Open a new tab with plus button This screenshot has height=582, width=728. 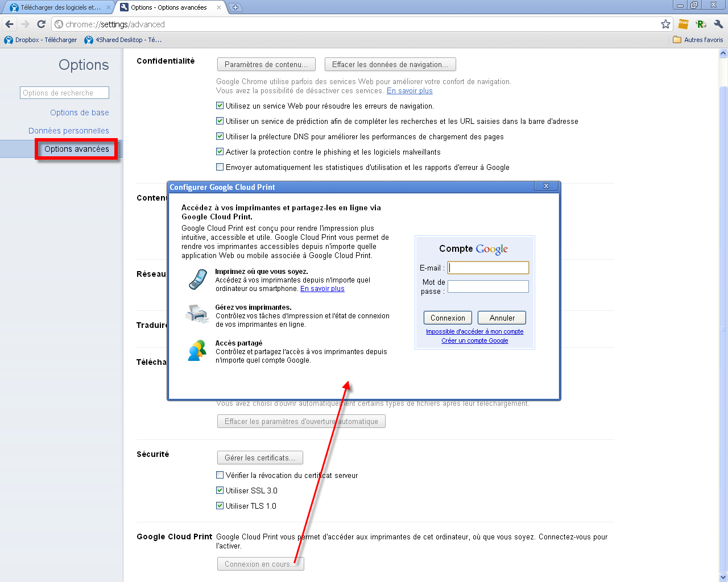tap(235, 7)
